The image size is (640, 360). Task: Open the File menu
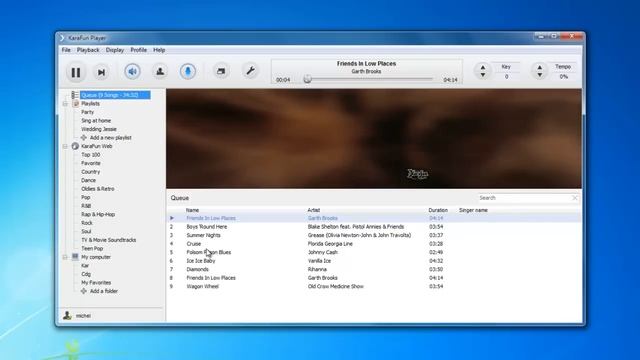click(x=66, y=50)
